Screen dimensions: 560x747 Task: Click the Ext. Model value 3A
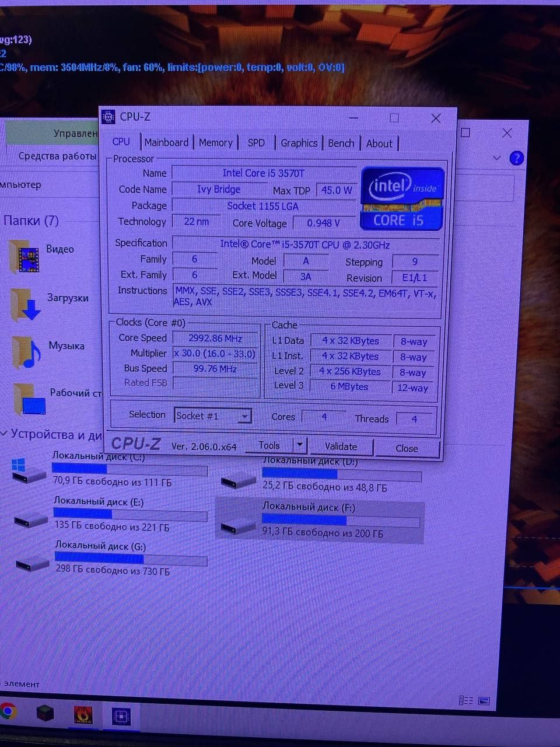tap(306, 277)
